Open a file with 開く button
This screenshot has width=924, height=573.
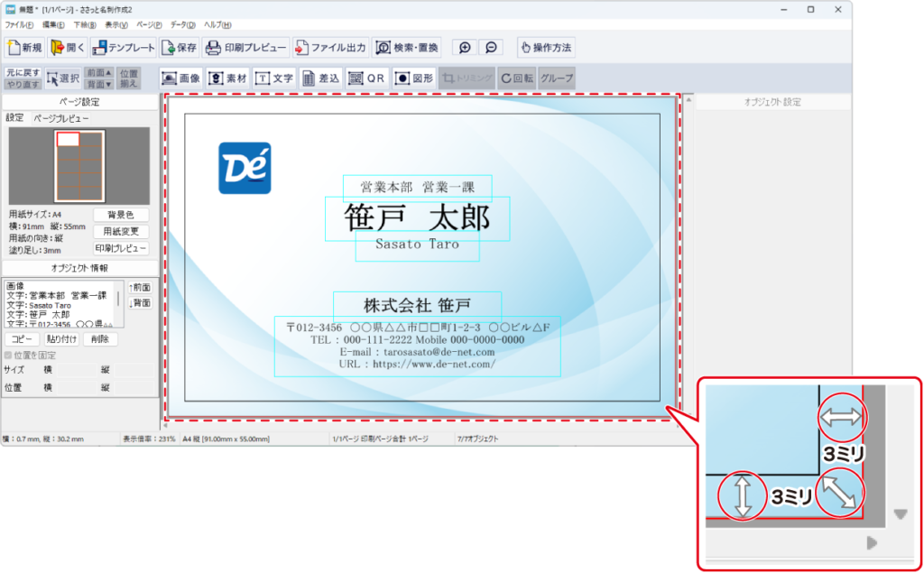(x=68, y=48)
